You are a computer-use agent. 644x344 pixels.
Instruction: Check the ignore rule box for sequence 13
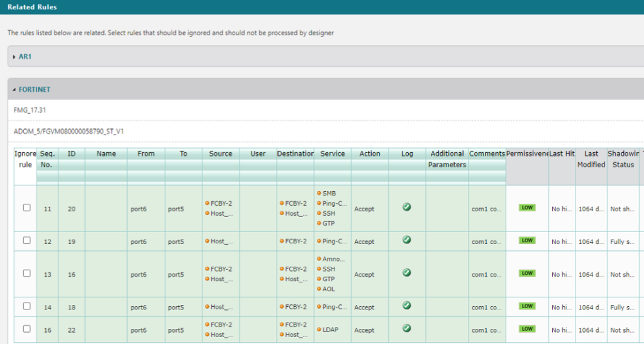tap(26, 274)
